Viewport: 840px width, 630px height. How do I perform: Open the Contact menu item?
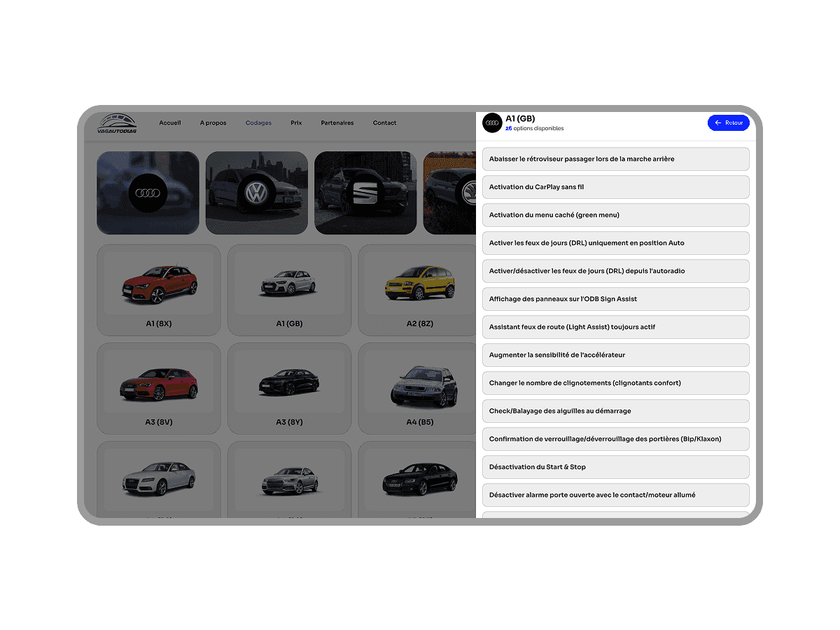(x=385, y=122)
